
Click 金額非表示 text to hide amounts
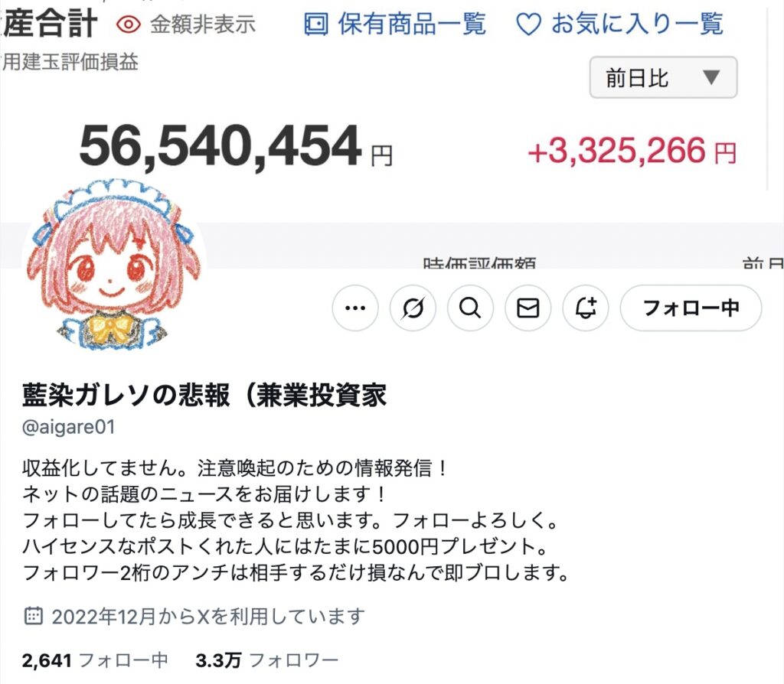[x=203, y=24]
